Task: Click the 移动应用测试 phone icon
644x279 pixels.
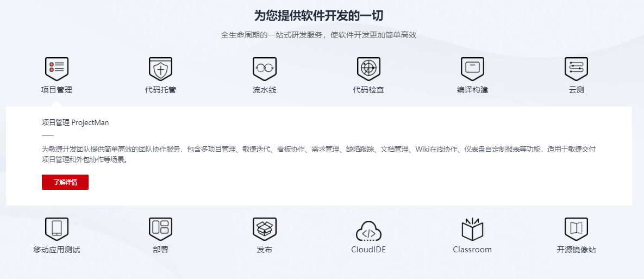Action: coord(57,229)
